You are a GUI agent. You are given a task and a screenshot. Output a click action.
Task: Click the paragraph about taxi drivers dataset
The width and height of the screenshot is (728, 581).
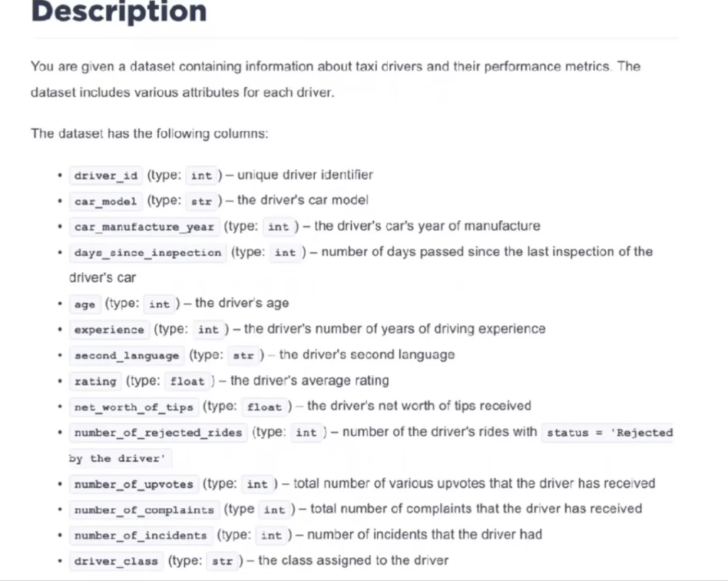click(336, 80)
